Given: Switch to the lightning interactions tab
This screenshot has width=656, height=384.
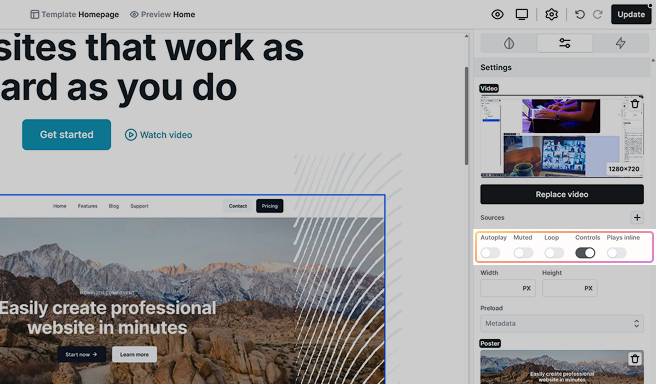Looking at the screenshot, I should [x=620, y=43].
